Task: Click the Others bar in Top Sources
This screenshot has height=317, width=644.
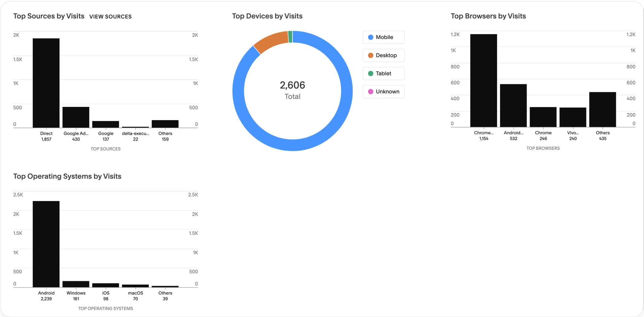Action: coord(165,124)
